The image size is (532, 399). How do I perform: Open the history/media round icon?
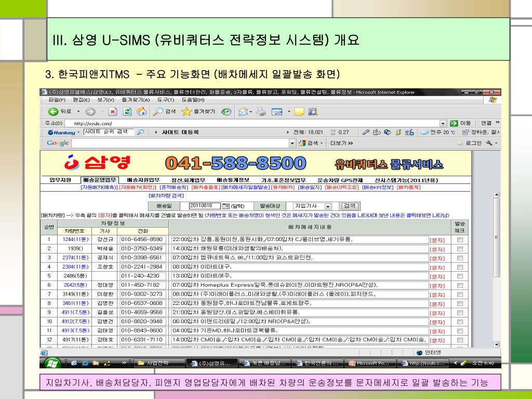pos(227,112)
